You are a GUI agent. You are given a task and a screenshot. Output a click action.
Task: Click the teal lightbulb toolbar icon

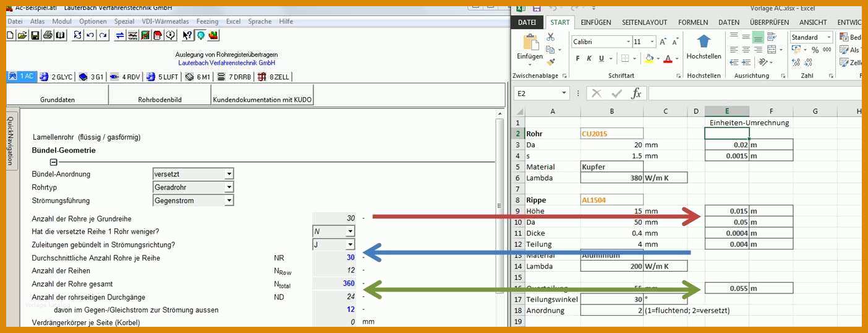click(201, 35)
